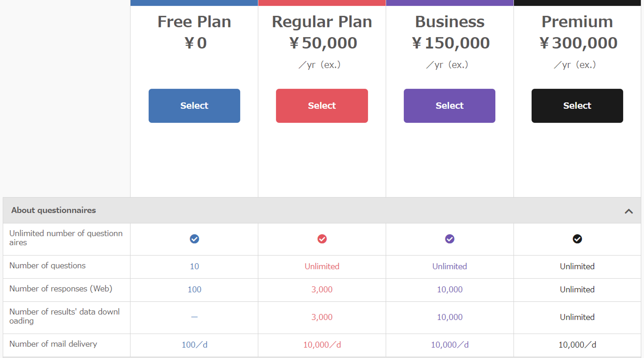Select the Regular Plan button
Screen dimensions: 644x358
click(322, 106)
